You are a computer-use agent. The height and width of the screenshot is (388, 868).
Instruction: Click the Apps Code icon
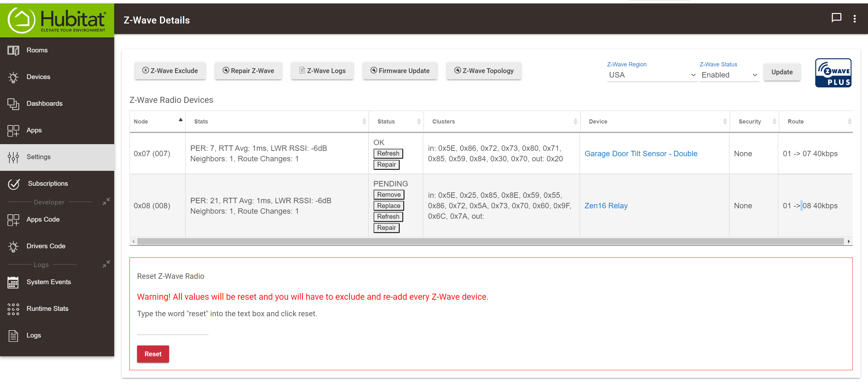point(13,219)
